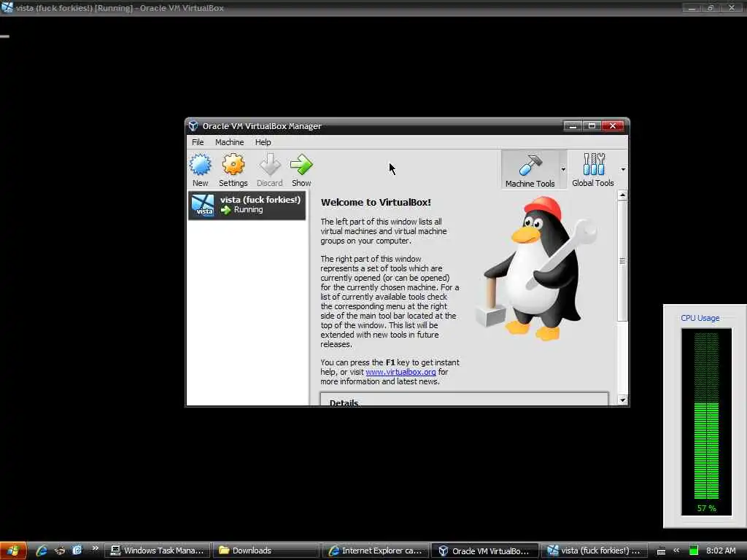This screenshot has width=747, height=560.
Task: Select the vista VM in the list
Action: [247, 205]
